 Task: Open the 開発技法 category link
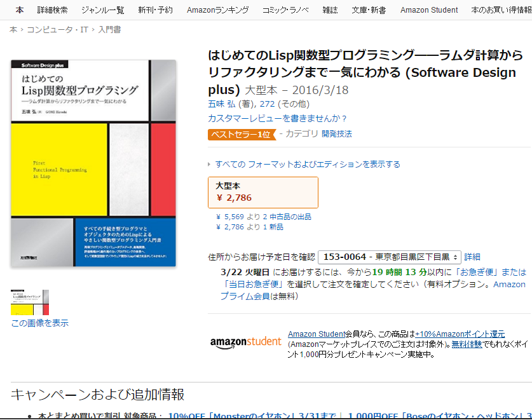click(x=337, y=134)
